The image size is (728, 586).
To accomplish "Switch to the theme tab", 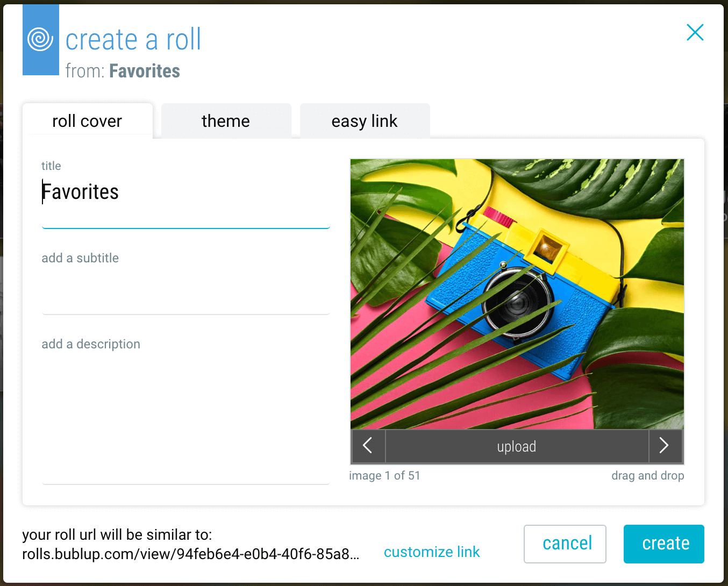I will (225, 121).
